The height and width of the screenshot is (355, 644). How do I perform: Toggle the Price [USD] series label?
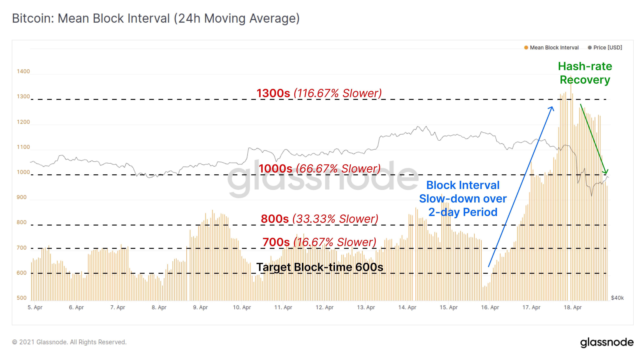click(x=607, y=48)
